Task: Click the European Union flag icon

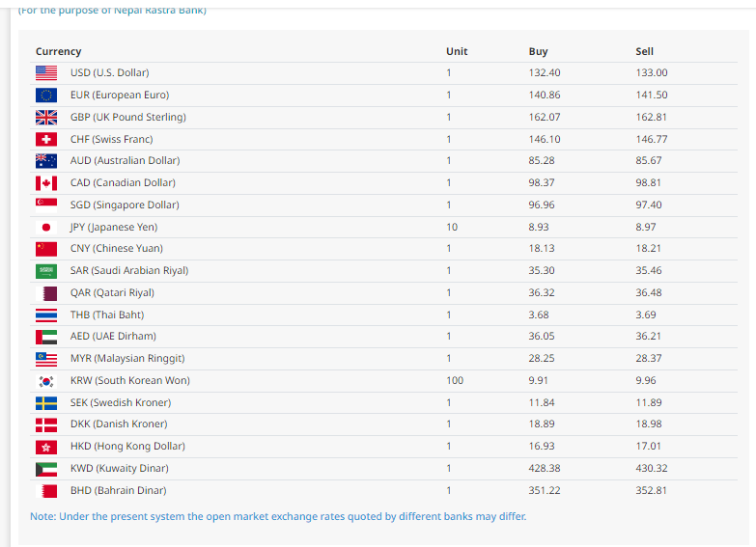Action: coord(46,96)
